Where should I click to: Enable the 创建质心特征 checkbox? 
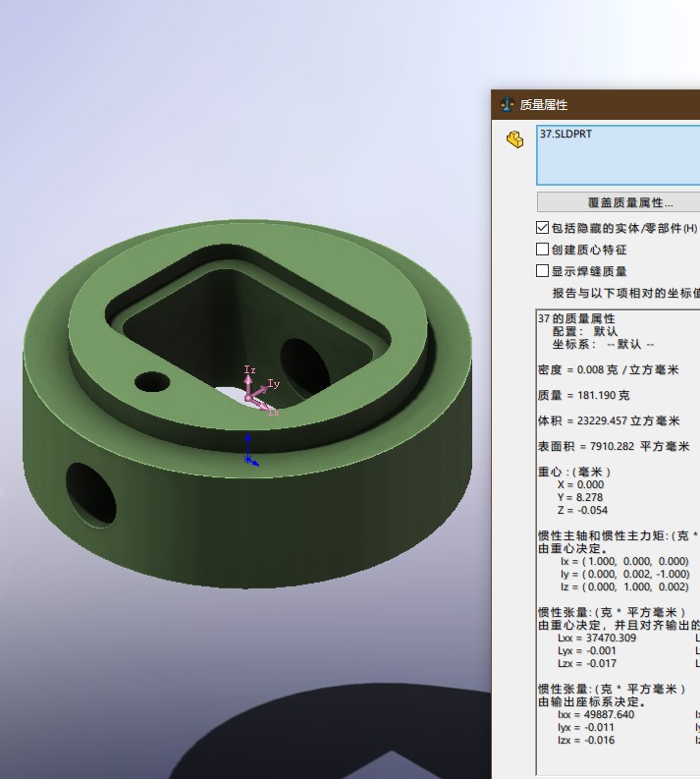[543, 250]
